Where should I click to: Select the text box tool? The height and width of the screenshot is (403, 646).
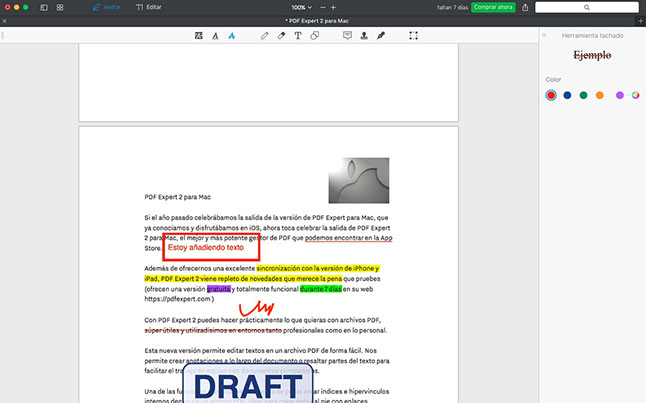click(297, 35)
